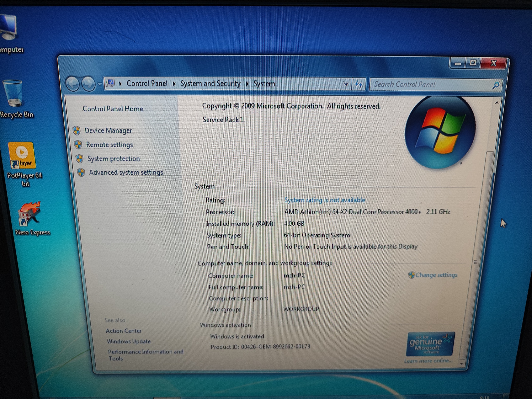The image size is (532, 399).
Task: Click the Forward navigation arrow button
Action: click(x=88, y=84)
